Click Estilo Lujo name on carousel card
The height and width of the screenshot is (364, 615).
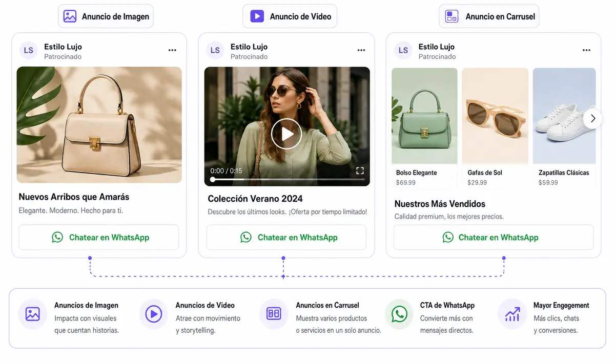point(437,47)
